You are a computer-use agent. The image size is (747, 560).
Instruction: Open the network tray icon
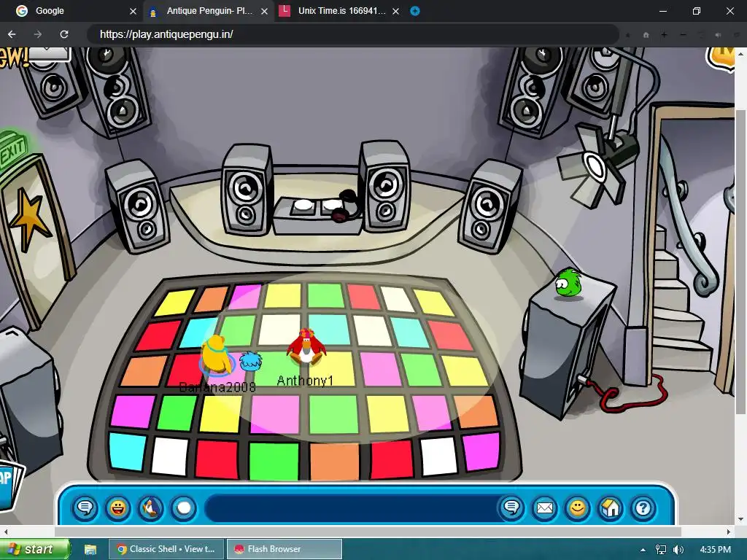point(661,550)
